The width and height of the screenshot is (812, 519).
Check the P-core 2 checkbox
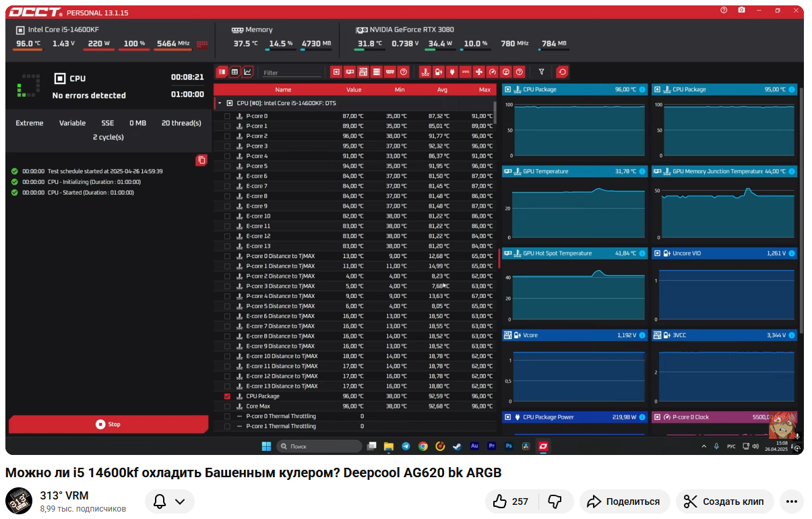click(x=227, y=136)
